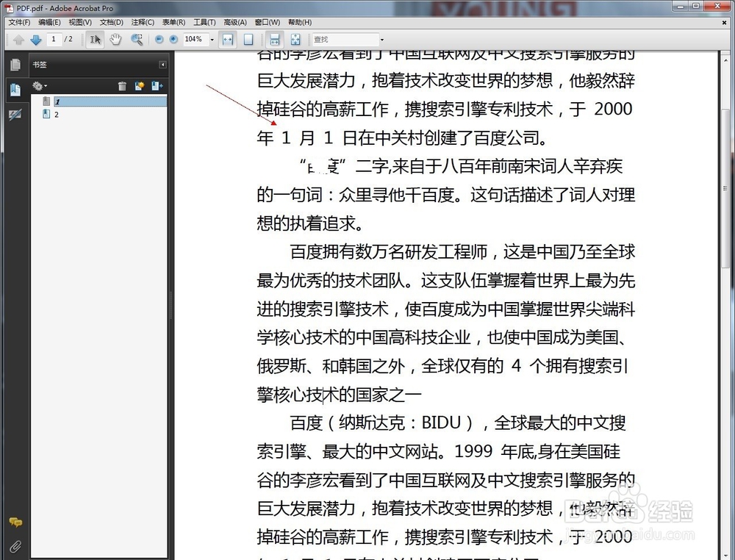Image resolution: width=735 pixels, height=560 pixels.
Task: Expand current bookmark icon
Action: coord(157,86)
